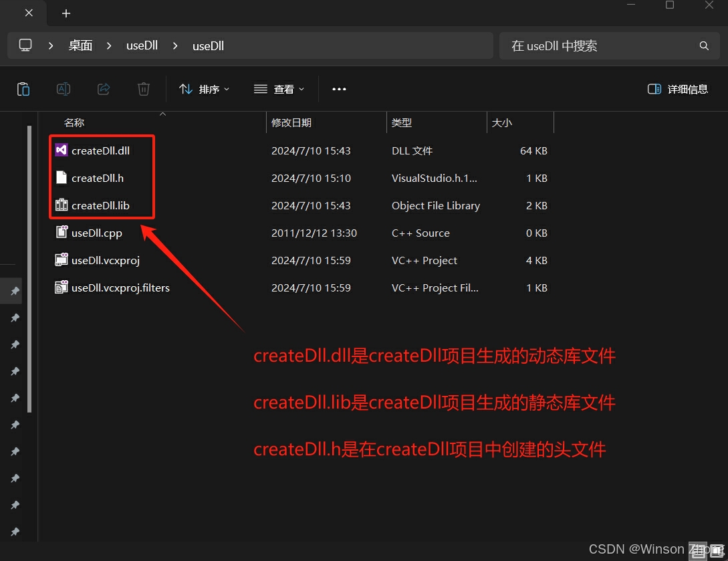Click the createDll.h blank page icon

(62, 177)
